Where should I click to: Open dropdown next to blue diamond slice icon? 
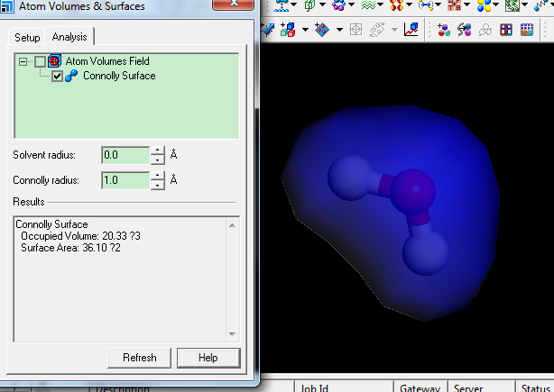(x=339, y=30)
